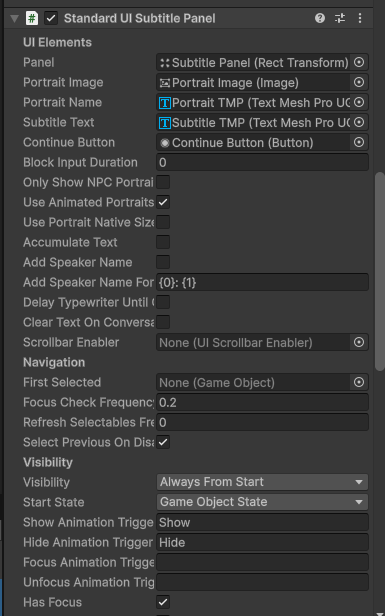This screenshot has height=616, width=385.
Task: Open object picker for Portrait Image field
Action: [x=359, y=82]
